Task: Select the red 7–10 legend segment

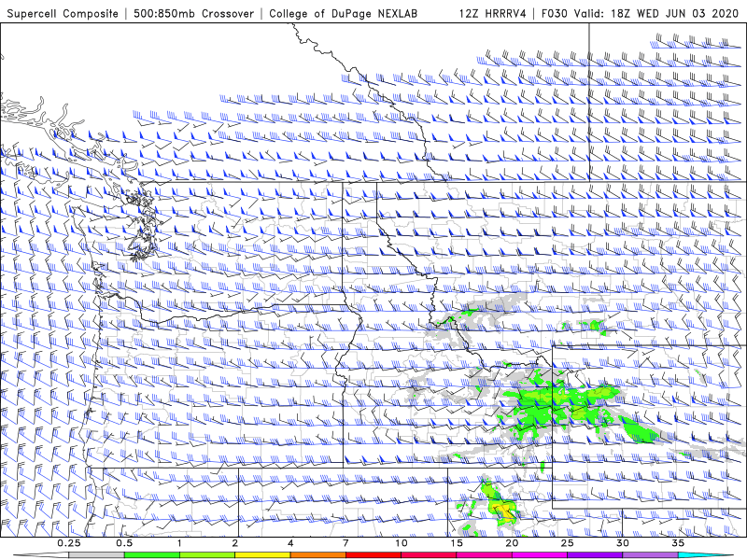Action: point(373,555)
